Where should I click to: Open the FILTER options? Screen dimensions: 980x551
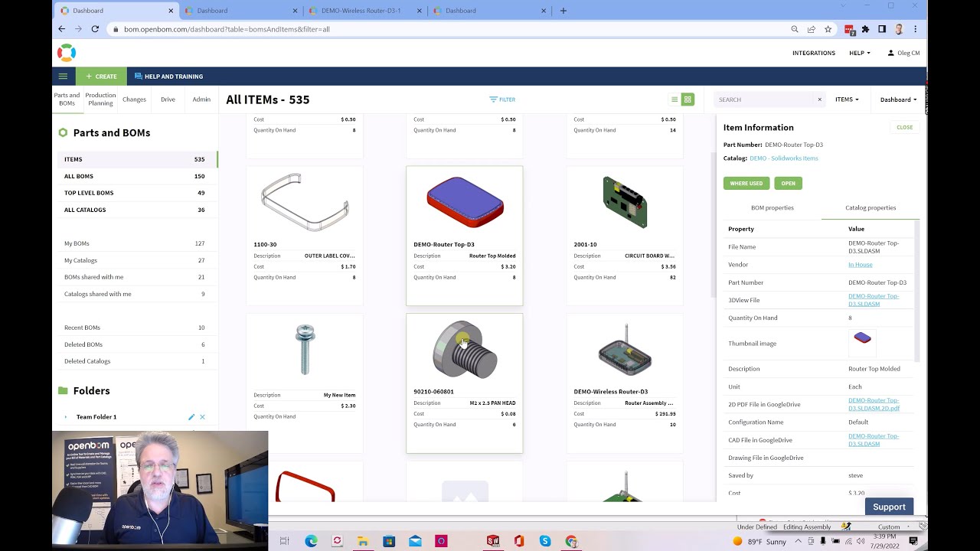click(502, 99)
